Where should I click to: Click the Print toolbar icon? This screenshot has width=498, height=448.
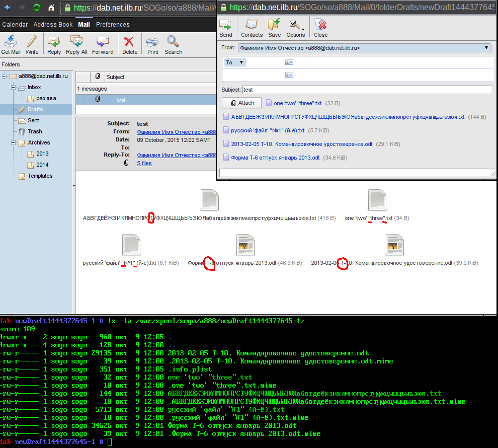152,44
